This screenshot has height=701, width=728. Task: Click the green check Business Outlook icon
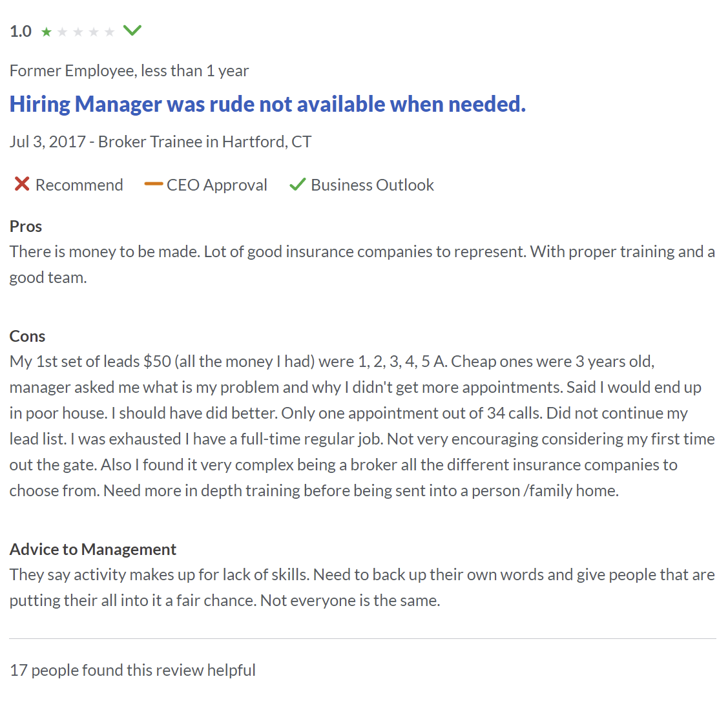click(297, 185)
